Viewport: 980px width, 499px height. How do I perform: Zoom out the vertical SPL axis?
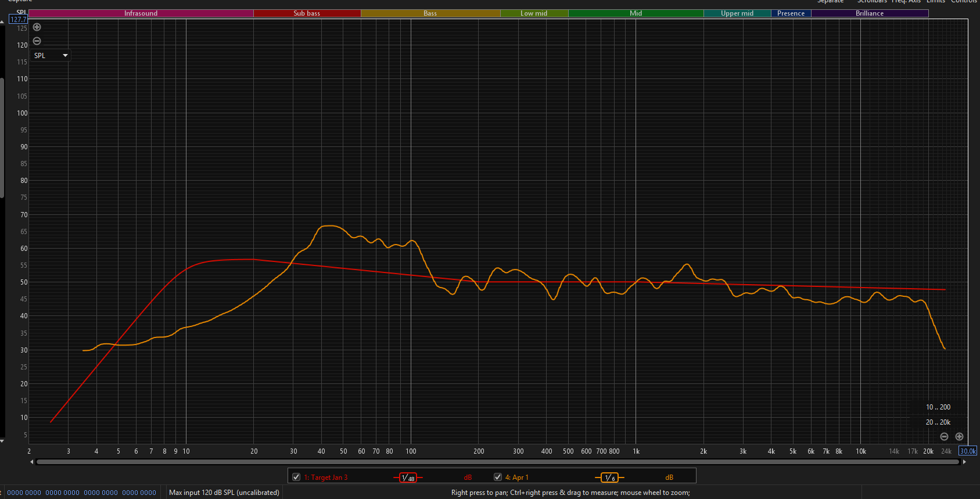[x=37, y=41]
